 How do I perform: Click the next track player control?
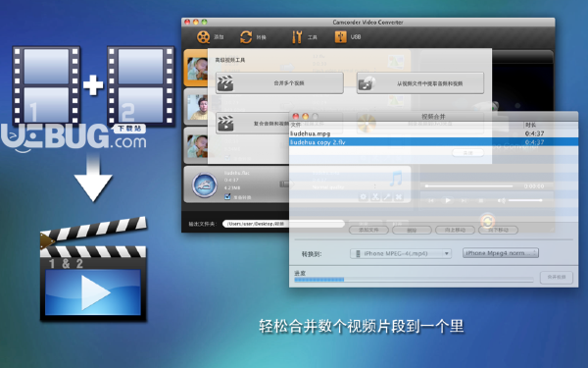[464, 201]
